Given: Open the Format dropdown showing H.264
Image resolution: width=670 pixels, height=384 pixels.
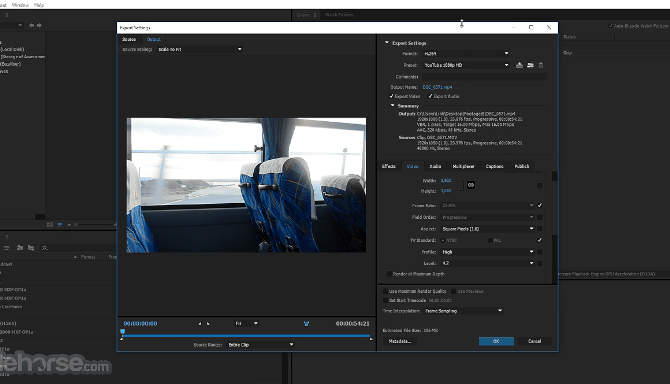Looking at the screenshot, I should [x=466, y=53].
